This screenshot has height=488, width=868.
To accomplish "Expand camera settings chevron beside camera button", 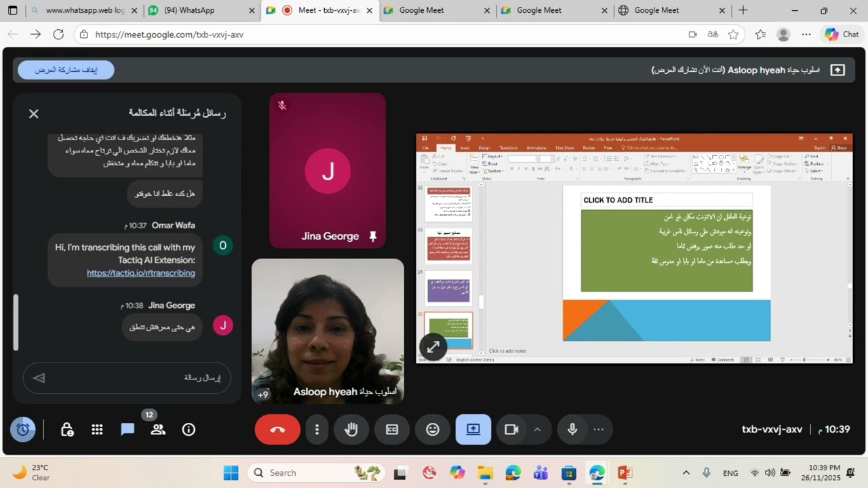I will (538, 430).
